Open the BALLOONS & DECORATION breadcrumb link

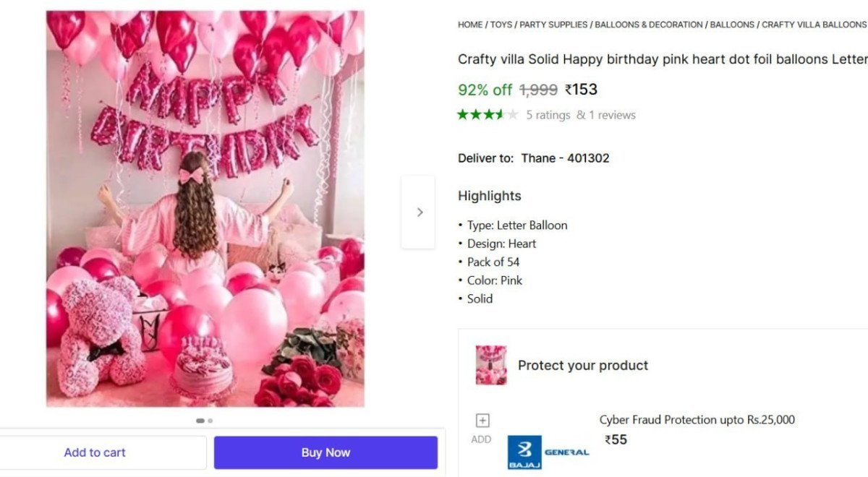(647, 24)
